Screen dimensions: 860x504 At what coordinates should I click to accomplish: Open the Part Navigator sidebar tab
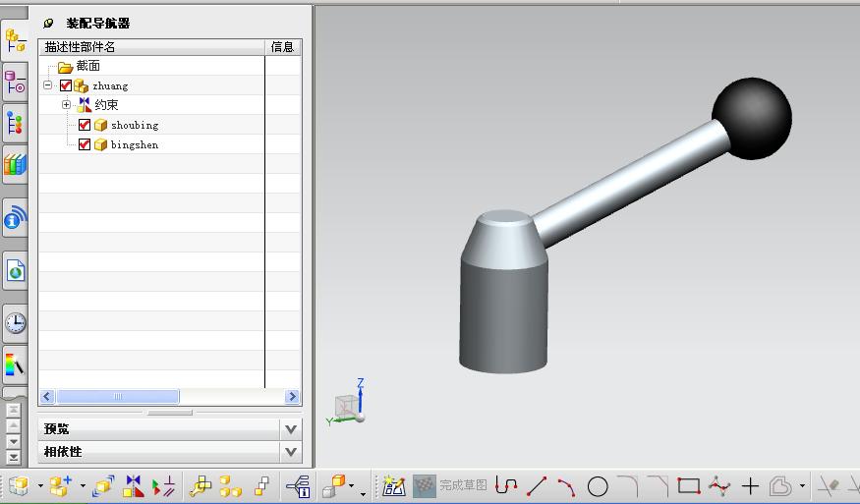point(15,123)
